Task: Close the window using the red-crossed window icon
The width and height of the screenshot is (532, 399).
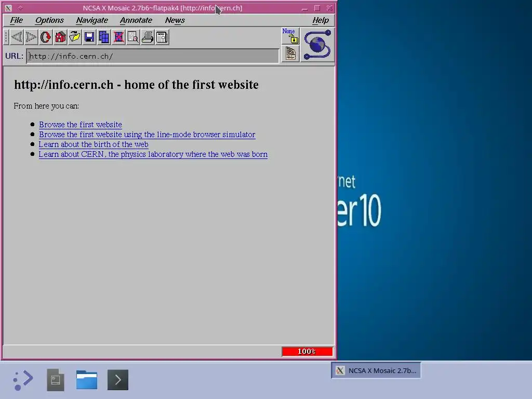Action: (x=118, y=37)
